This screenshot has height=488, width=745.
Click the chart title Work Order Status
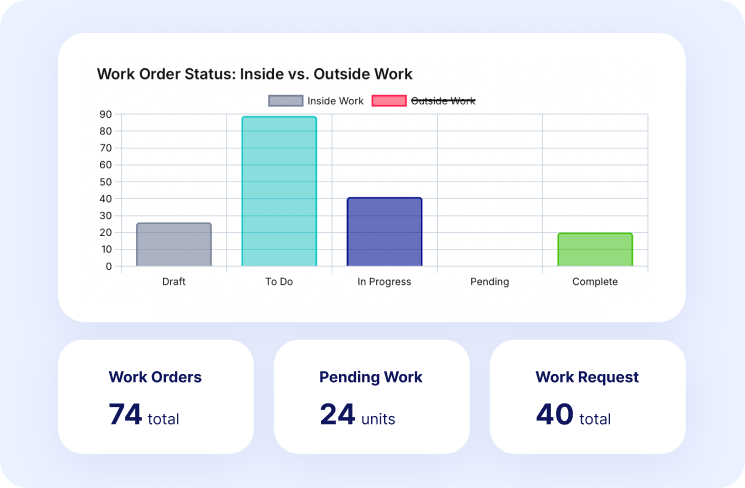(x=254, y=74)
